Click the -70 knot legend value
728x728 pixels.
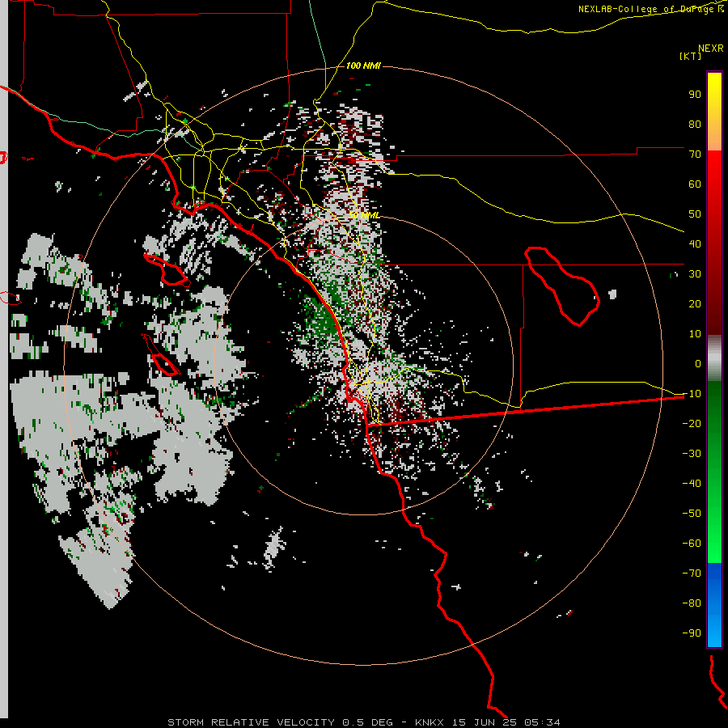click(x=692, y=574)
